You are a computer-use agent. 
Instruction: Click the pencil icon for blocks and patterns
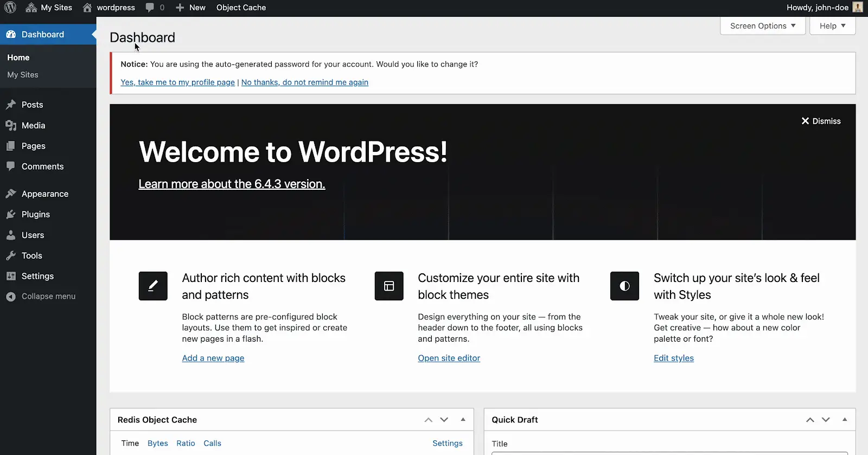(153, 286)
